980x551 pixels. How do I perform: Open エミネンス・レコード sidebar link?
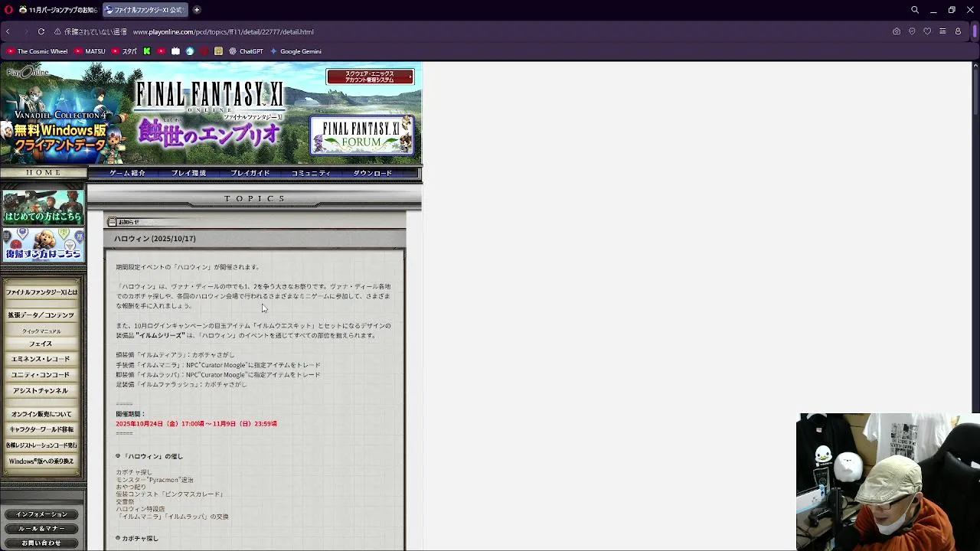coord(41,359)
